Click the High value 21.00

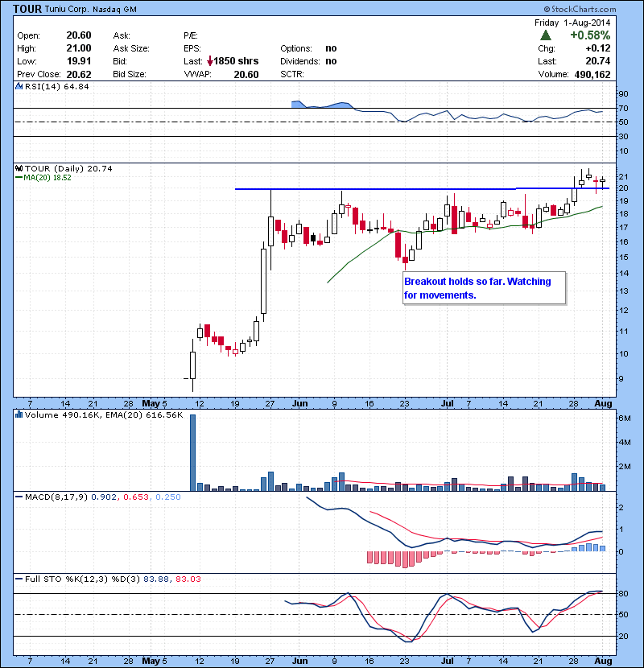coord(79,48)
